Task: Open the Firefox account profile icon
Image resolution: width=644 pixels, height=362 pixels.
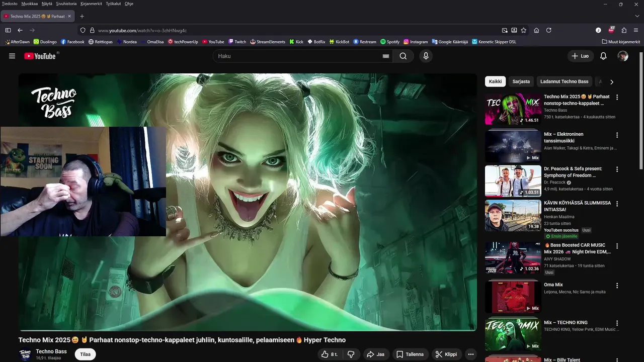Action: pyautogui.click(x=598, y=30)
